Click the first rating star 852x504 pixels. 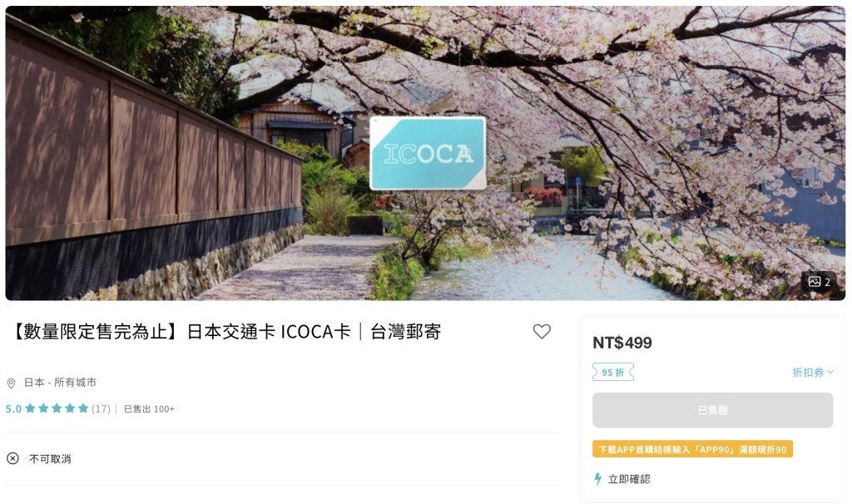(31, 408)
